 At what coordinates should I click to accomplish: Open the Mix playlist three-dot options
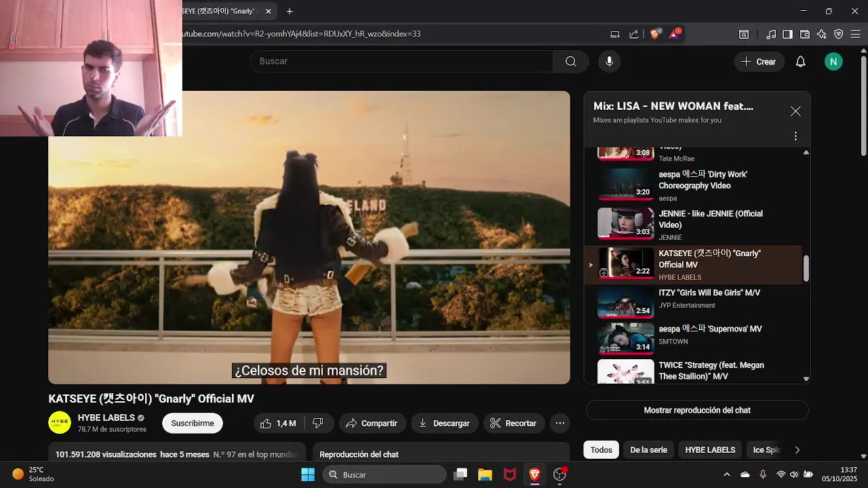point(795,136)
